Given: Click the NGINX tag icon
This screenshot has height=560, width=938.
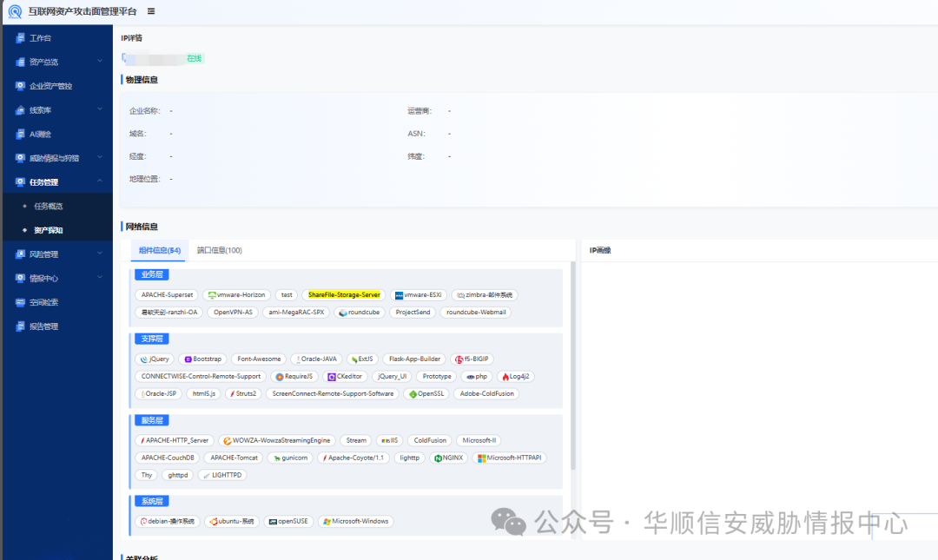Looking at the screenshot, I should click(x=438, y=458).
